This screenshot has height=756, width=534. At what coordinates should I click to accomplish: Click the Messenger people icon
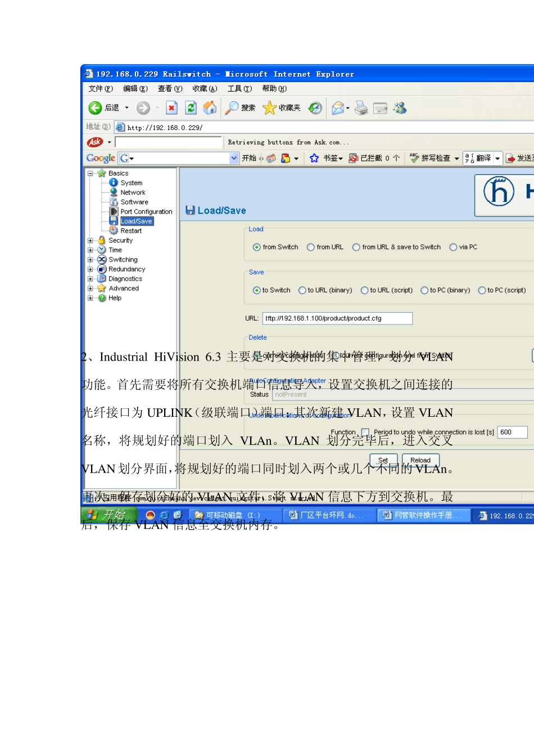400,107
